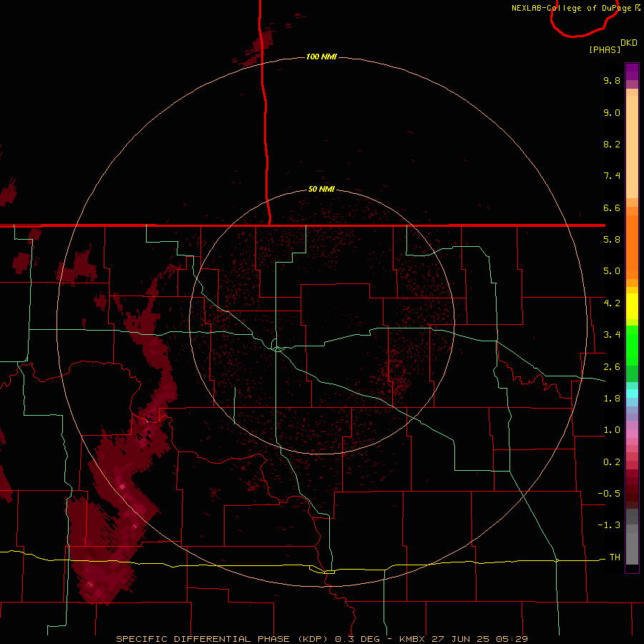Click the purple swatch at the top of the color bar

click(632, 72)
